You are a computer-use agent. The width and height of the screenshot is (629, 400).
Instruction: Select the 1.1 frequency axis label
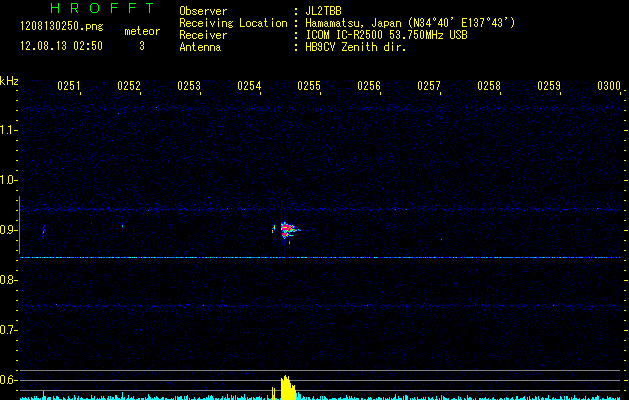(x=9, y=130)
